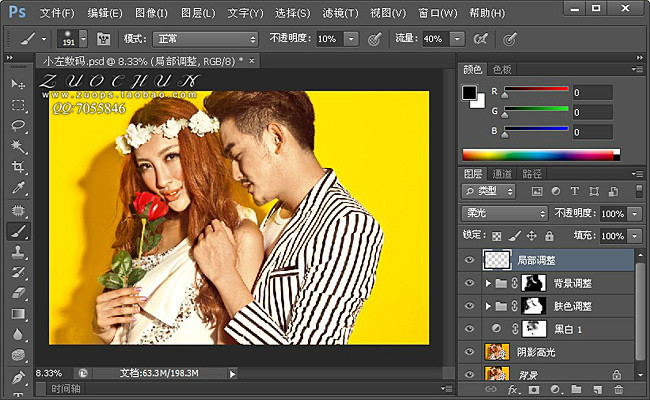Expand the 背景调整 group
This screenshot has width=650, height=400.
[x=488, y=283]
